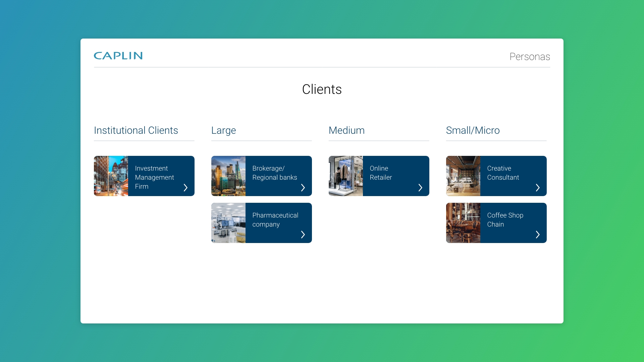Image resolution: width=644 pixels, height=362 pixels.
Task: Open the Coffee Shop Chain cafe thumbnail
Action: tap(463, 223)
